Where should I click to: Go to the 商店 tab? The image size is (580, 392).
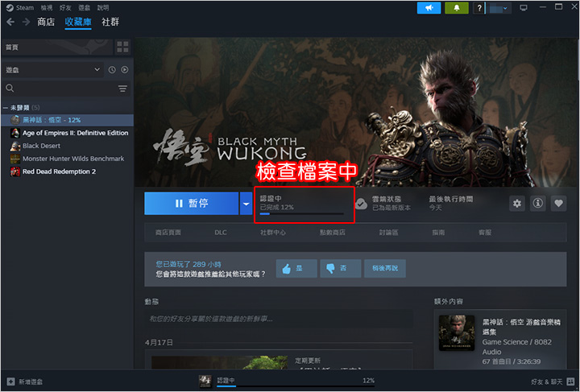pos(46,23)
